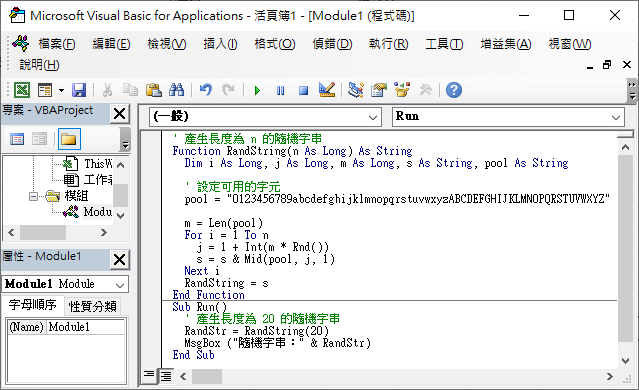Click the VBA icon left of 檔案 menu

pos(20,43)
